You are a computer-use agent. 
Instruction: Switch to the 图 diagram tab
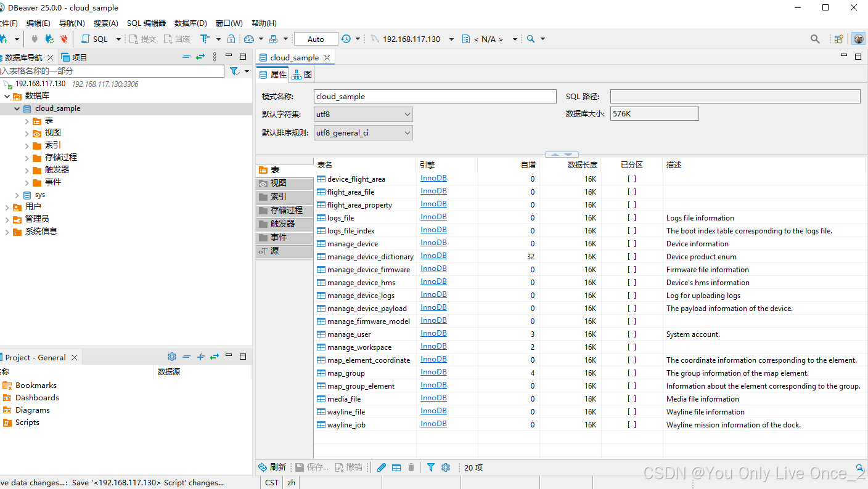point(302,75)
